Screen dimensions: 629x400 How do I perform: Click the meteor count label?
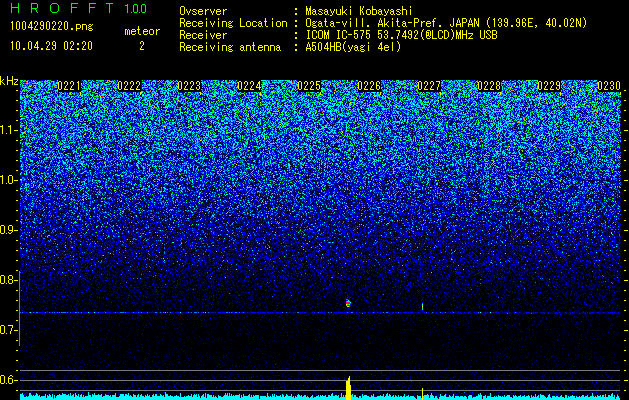coord(142,31)
